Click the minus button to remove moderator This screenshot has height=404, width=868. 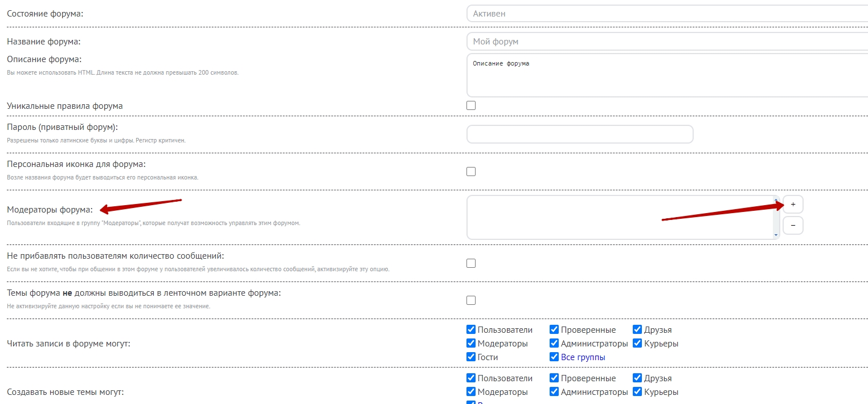[793, 226]
